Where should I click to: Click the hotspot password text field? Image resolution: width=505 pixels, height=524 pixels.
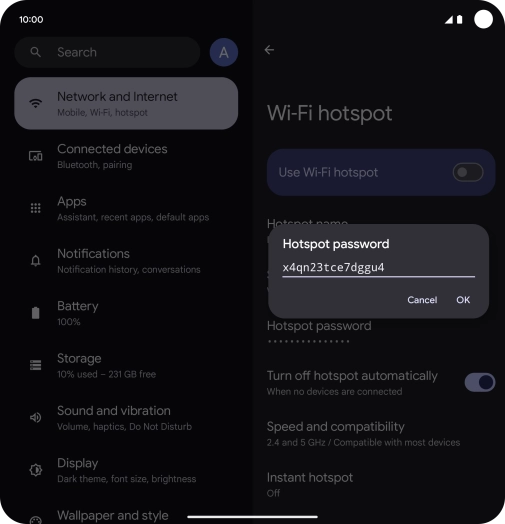click(378, 268)
